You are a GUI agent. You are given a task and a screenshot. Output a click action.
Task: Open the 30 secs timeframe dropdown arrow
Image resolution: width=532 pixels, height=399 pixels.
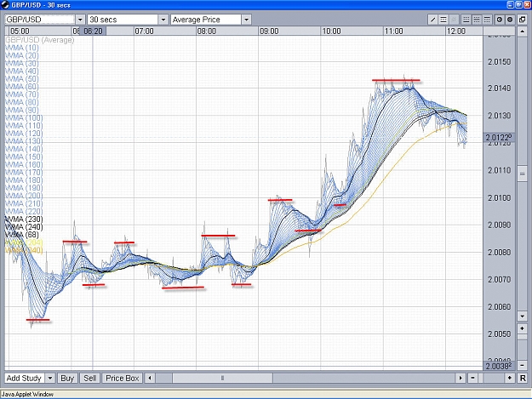(x=163, y=20)
